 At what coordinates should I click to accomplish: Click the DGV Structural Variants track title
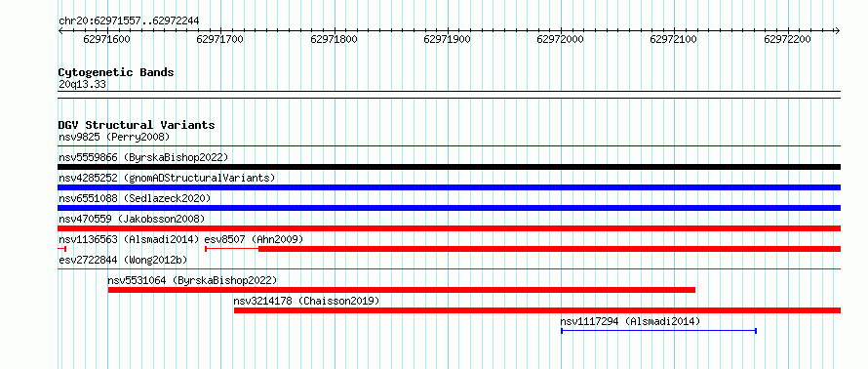pyautogui.click(x=137, y=125)
